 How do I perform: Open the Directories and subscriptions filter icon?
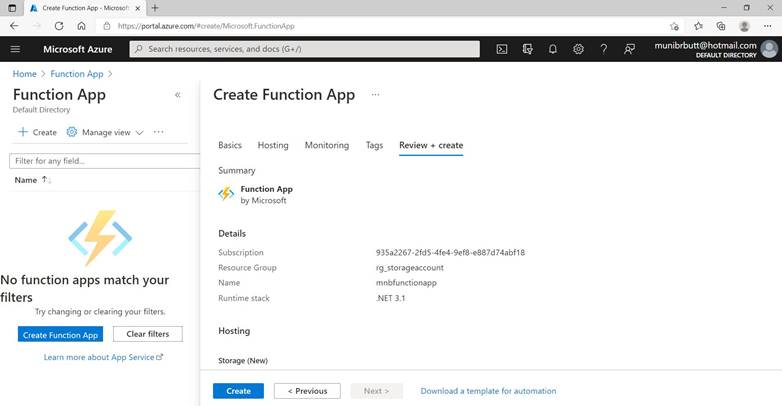(527, 49)
